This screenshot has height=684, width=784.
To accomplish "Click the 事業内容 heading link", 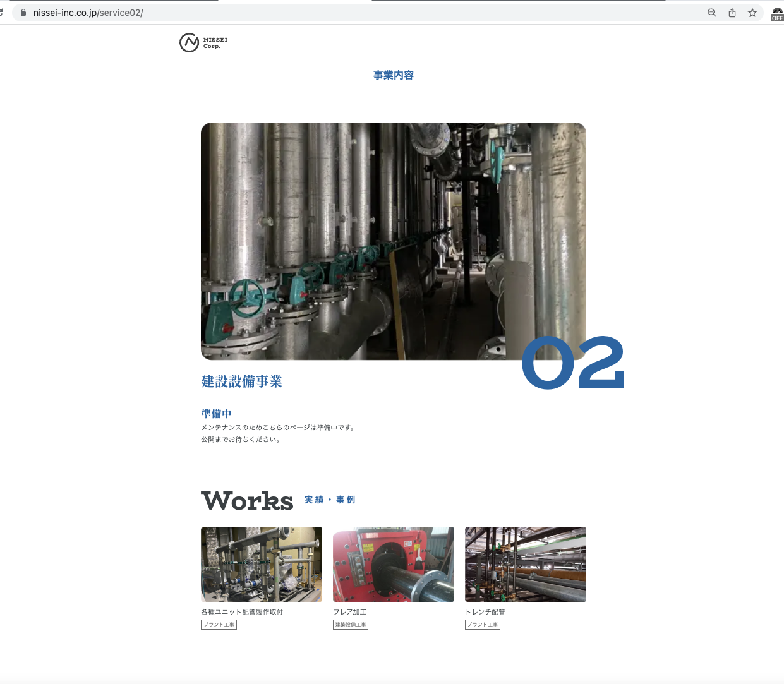I will [x=394, y=75].
